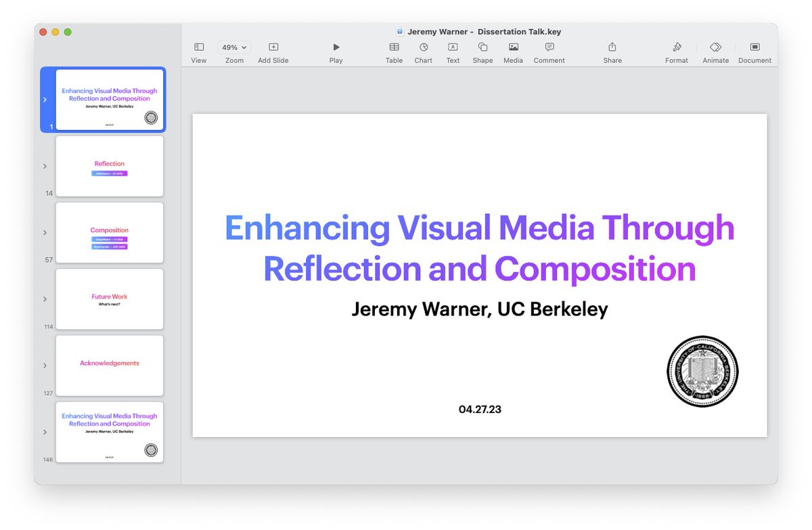Open the Animate inspector

tap(716, 53)
